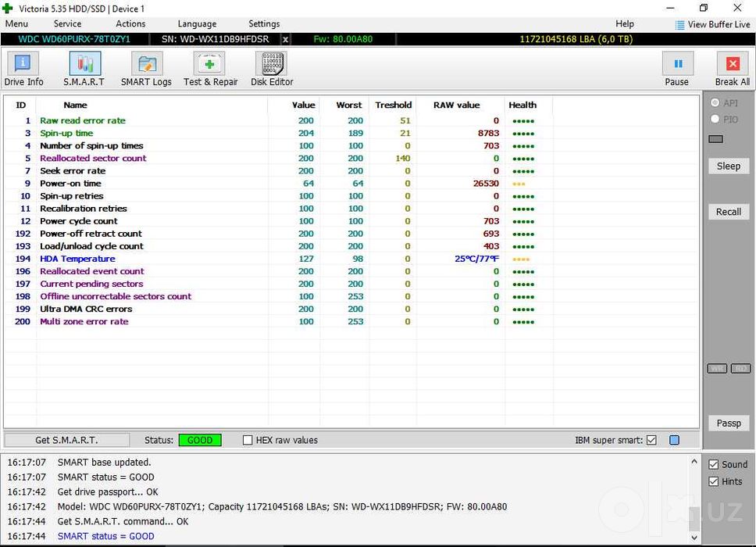
Task: Click the blue square next to IBM super smart
Action: point(674,440)
